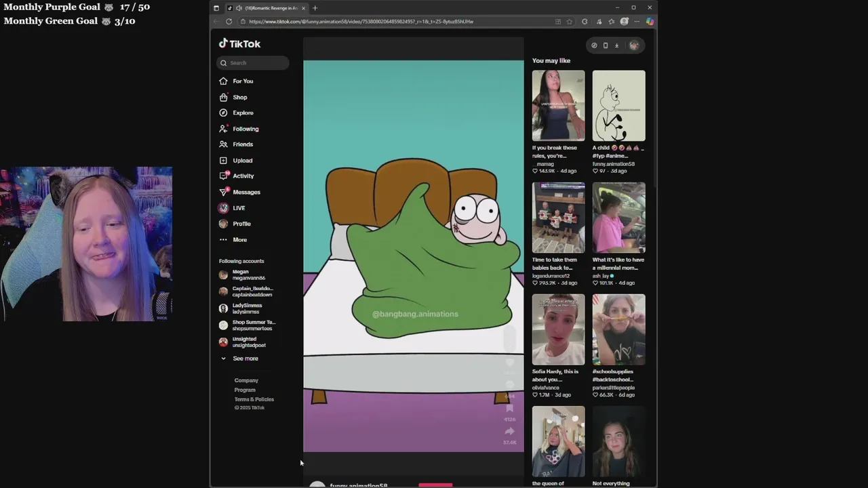Play the 'A child' animation video thumbnail
The image size is (868, 488).
coord(618,106)
